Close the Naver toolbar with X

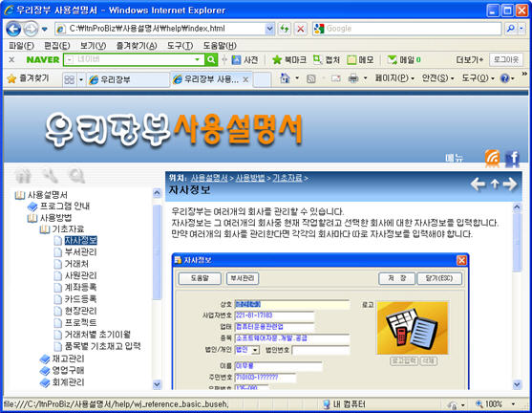[11, 60]
